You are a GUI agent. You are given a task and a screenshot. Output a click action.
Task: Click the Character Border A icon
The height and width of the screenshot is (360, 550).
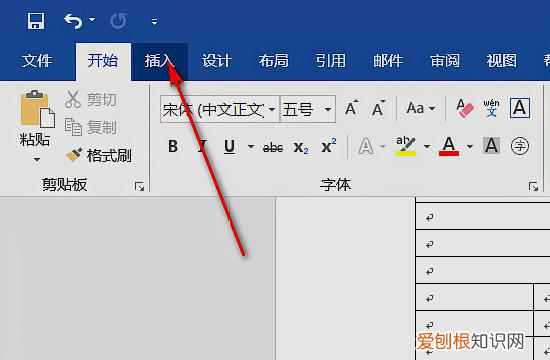click(520, 108)
